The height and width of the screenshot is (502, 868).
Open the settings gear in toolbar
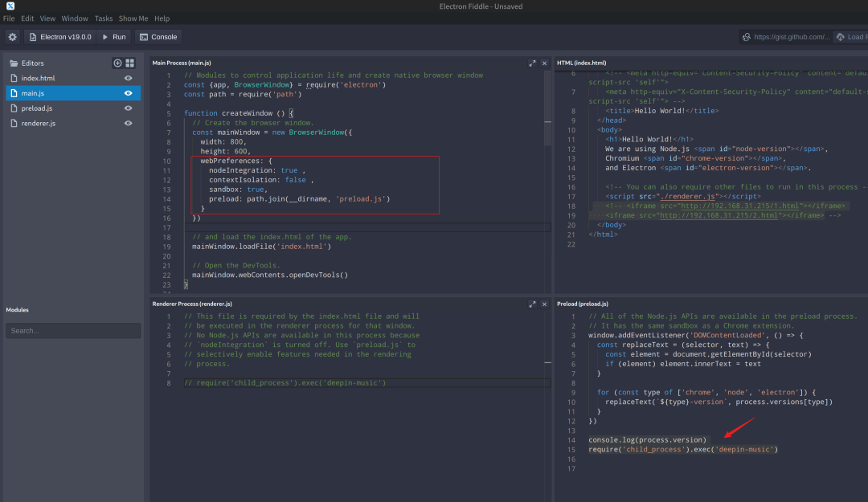click(x=12, y=37)
